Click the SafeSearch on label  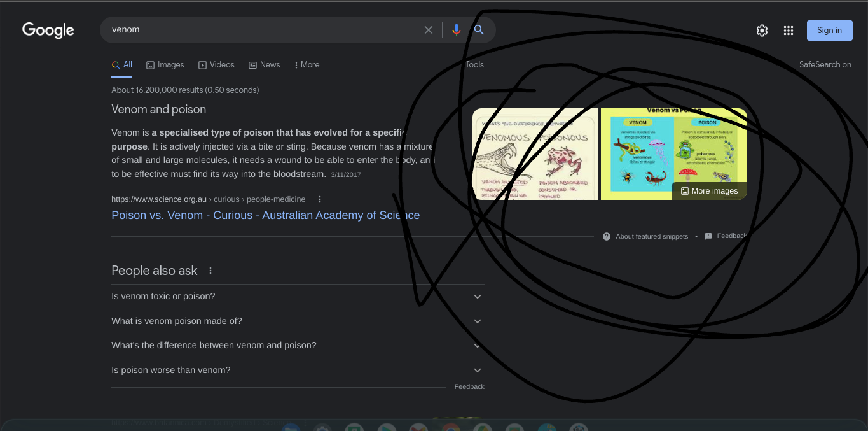click(825, 65)
